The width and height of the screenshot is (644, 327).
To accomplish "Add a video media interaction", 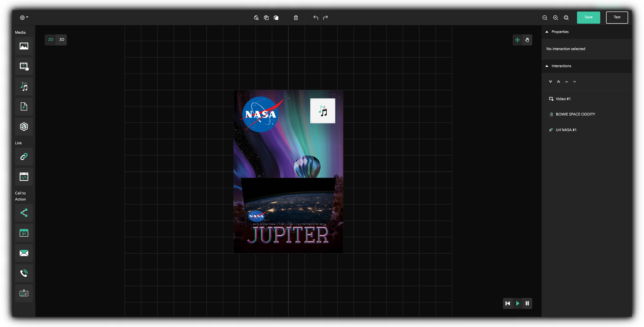I will (x=24, y=66).
